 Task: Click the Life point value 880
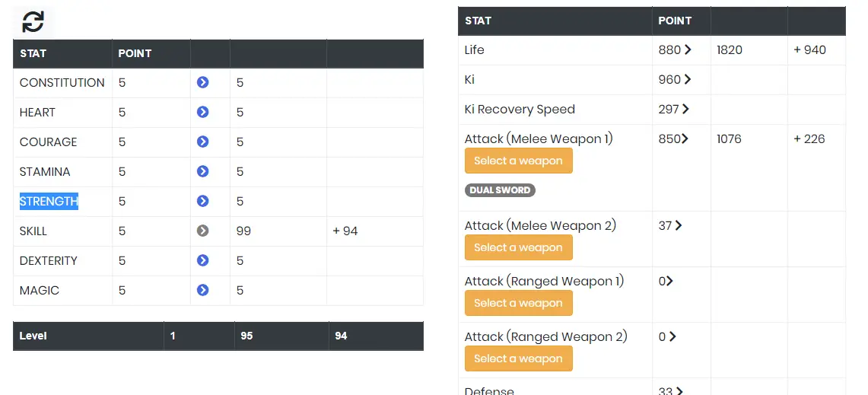pos(669,50)
